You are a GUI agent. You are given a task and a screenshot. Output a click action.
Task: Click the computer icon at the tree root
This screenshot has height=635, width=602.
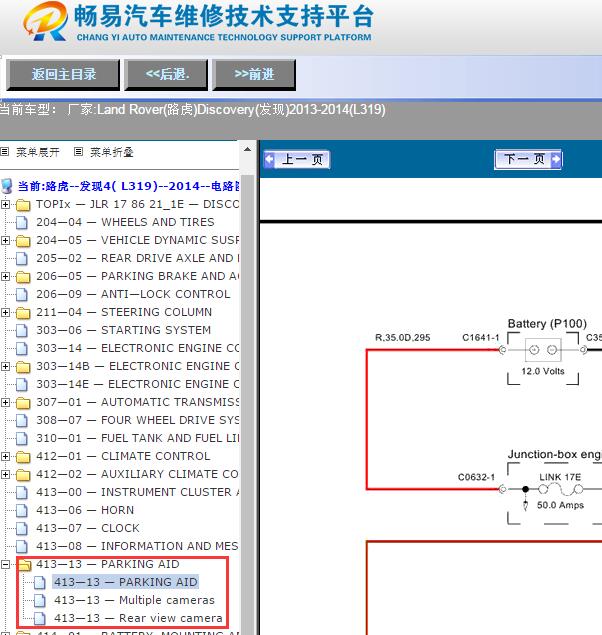click(x=6, y=186)
